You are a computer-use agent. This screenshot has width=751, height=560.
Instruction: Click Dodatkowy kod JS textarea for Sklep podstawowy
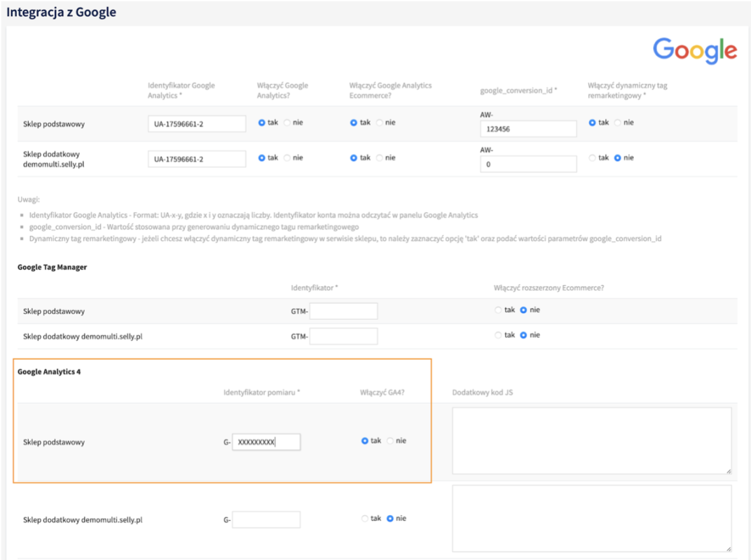pos(591,441)
